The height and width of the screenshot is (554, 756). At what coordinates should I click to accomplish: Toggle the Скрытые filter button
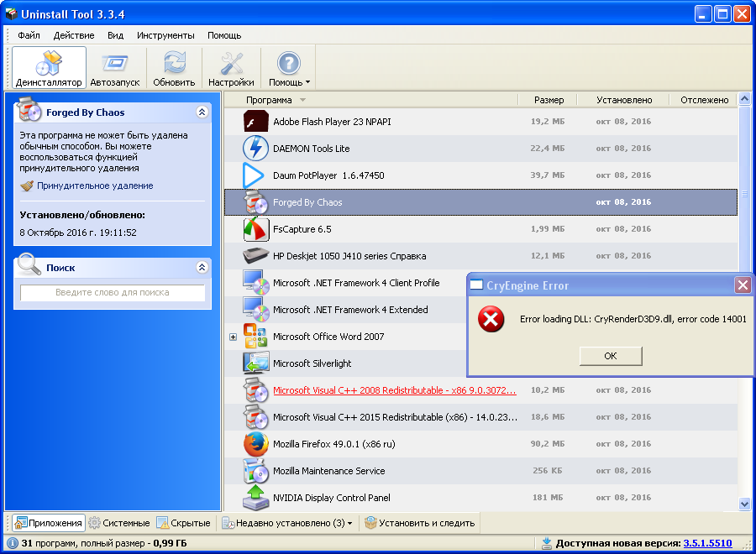pyautogui.click(x=183, y=523)
